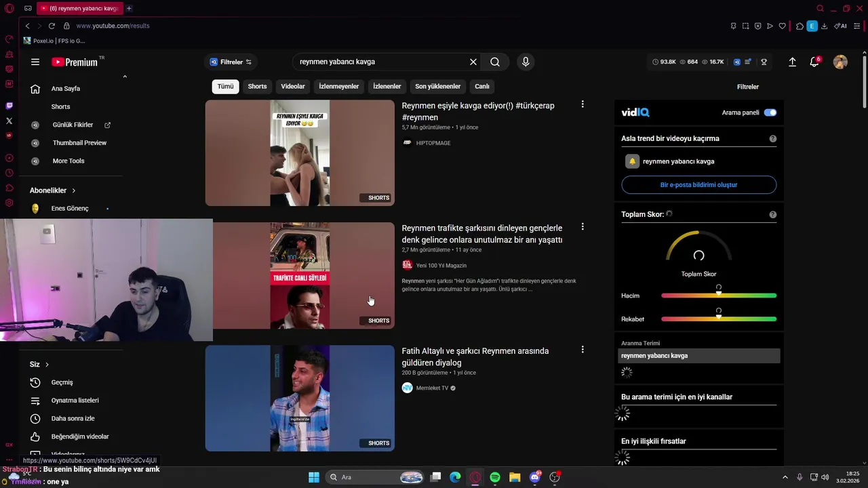The image size is (868, 488).
Task: Open Daha sonra izle in the sidebar
Action: 73,419
